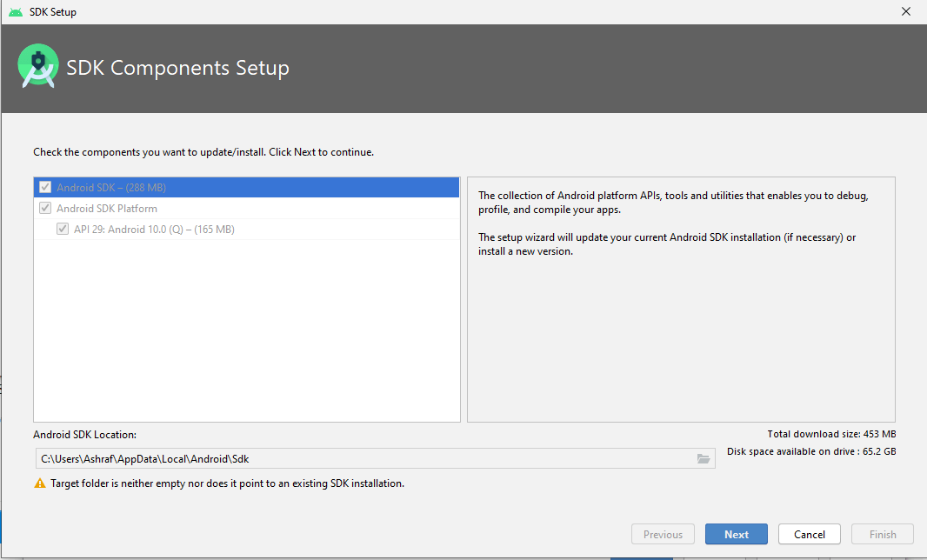Select the API 29: Android 10.0 (Q) label
Image resolution: width=927 pixels, height=560 pixels.
pyautogui.click(x=154, y=230)
